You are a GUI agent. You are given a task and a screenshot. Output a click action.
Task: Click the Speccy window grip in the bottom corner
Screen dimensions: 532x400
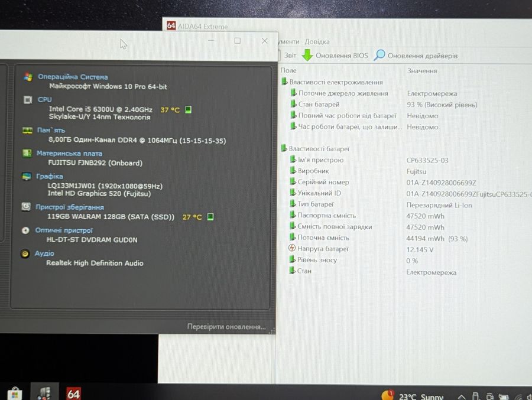(x=271, y=331)
